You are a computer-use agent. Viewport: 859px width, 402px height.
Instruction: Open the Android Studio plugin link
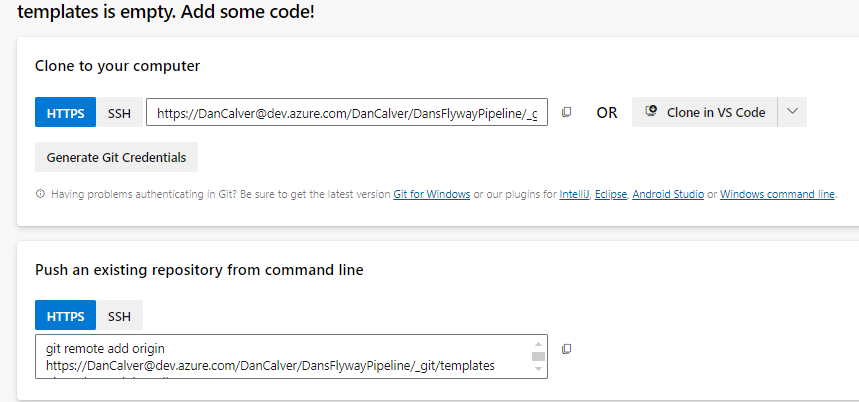(x=668, y=194)
